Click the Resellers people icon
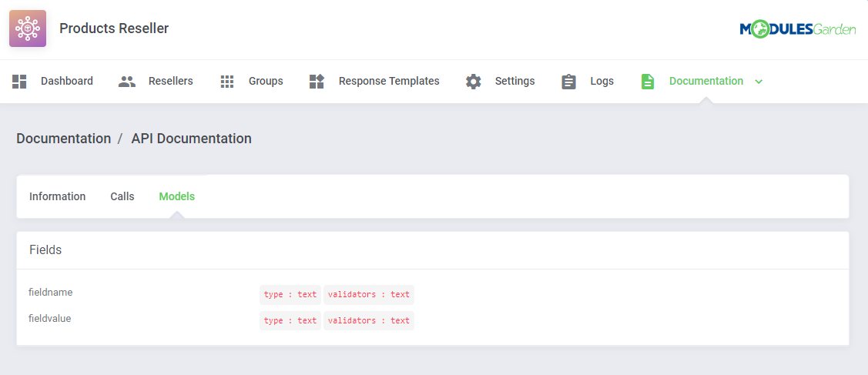 (x=127, y=82)
